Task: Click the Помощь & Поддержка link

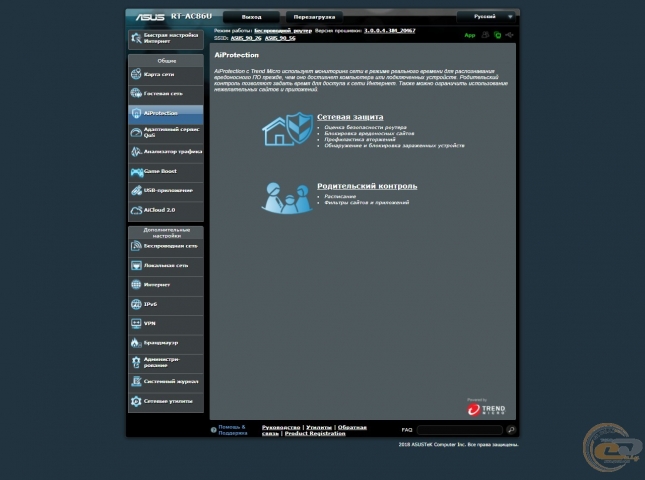Action: (232, 430)
